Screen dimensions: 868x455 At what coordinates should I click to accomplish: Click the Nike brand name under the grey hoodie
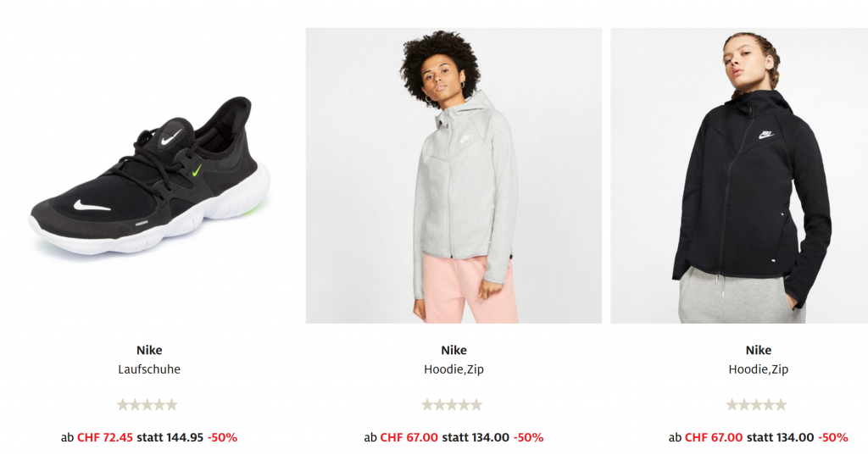point(453,350)
